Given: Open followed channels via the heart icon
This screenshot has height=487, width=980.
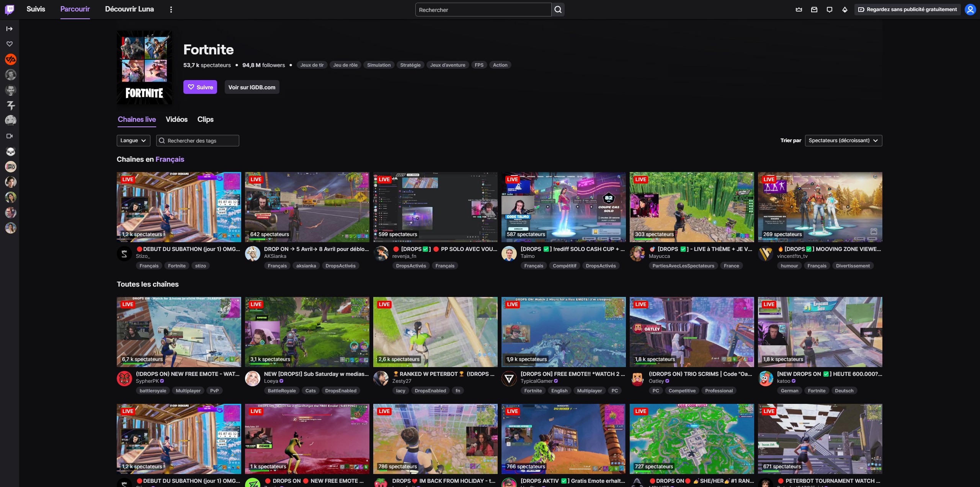Looking at the screenshot, I should 10,44.
